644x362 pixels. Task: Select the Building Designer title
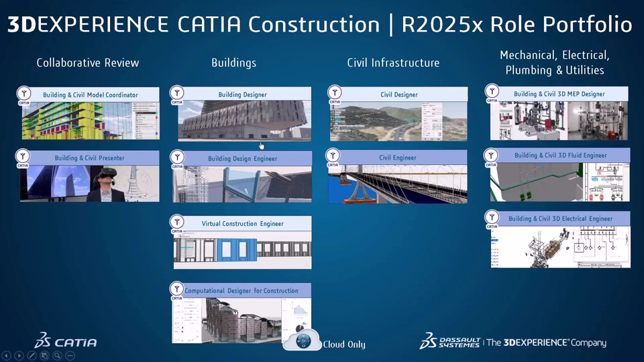pos(242,95)
